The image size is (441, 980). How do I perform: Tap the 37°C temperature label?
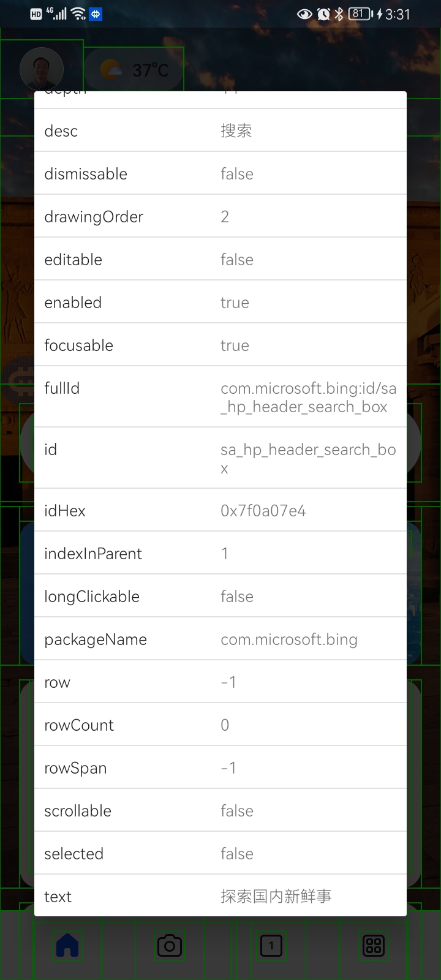click(x=150, y=70)
